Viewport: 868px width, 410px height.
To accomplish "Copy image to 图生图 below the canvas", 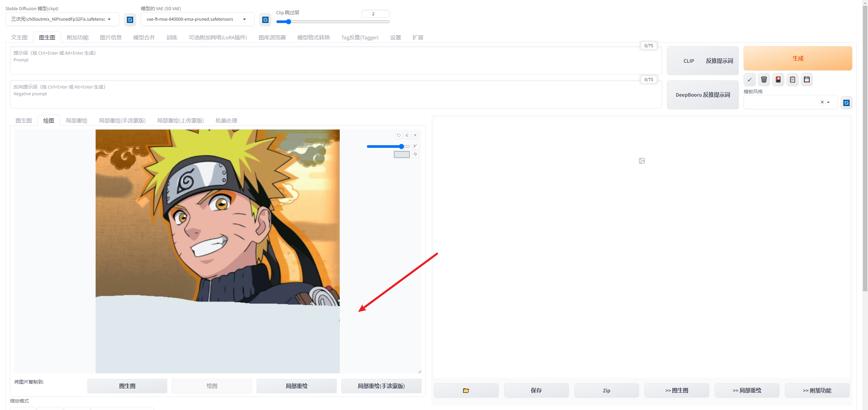I will tap(127, 386).
